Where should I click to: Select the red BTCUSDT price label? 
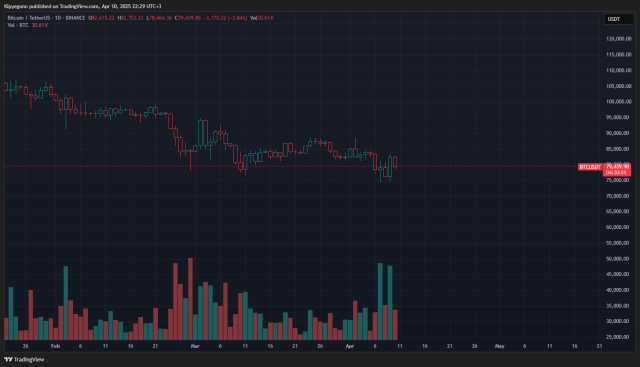click(590, 167)
